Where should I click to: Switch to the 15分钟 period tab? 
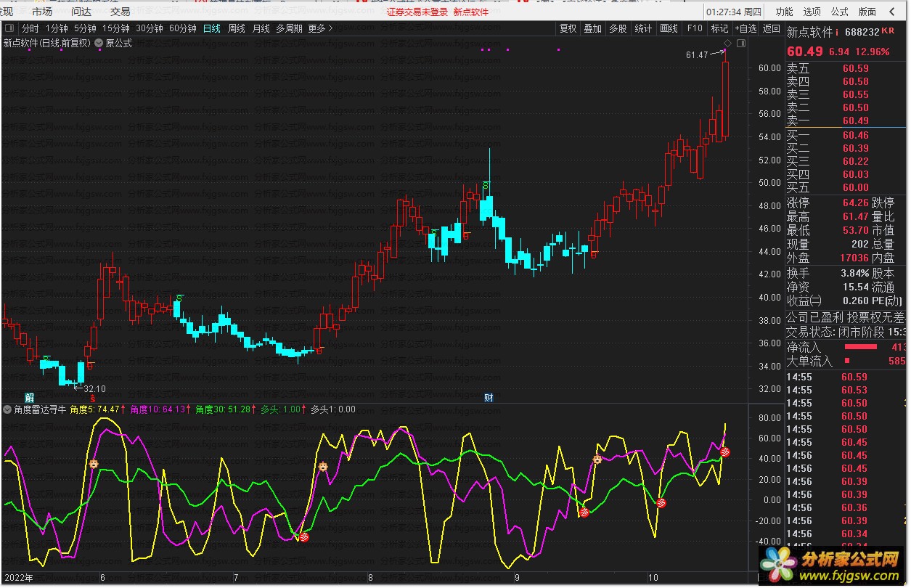pos(116,28)
